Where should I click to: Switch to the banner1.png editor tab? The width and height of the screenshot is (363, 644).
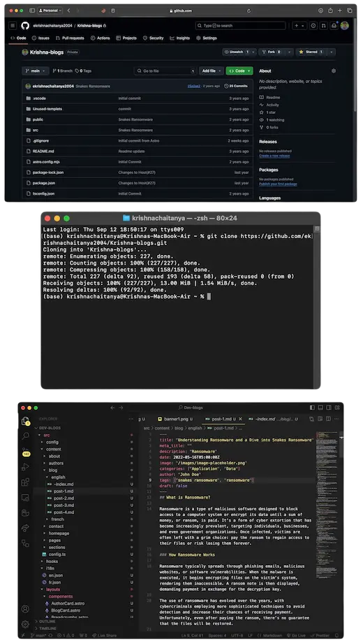(x=175, y=419)
